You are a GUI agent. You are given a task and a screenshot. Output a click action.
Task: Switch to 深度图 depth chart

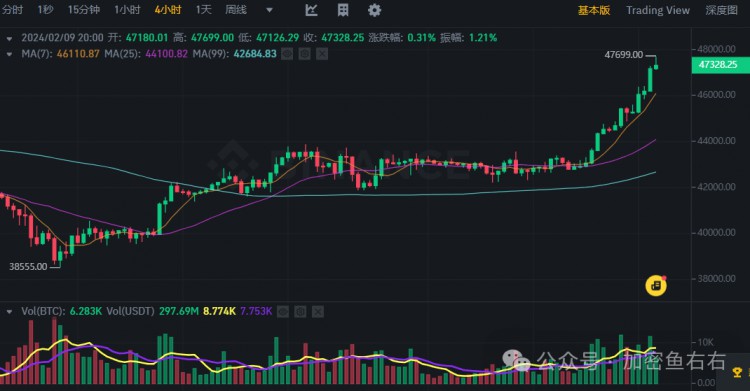pos(722,10)
